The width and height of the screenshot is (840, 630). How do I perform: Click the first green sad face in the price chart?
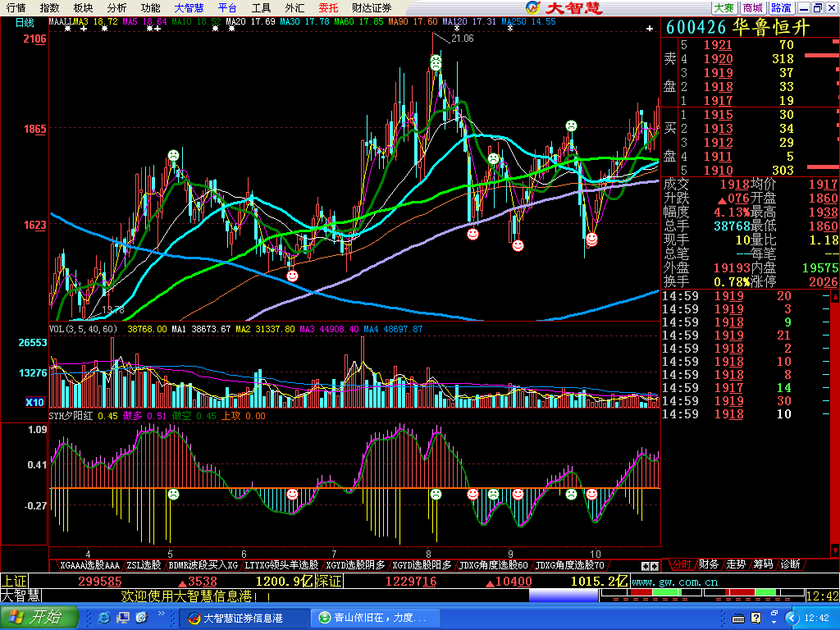(x=173, y=155)
